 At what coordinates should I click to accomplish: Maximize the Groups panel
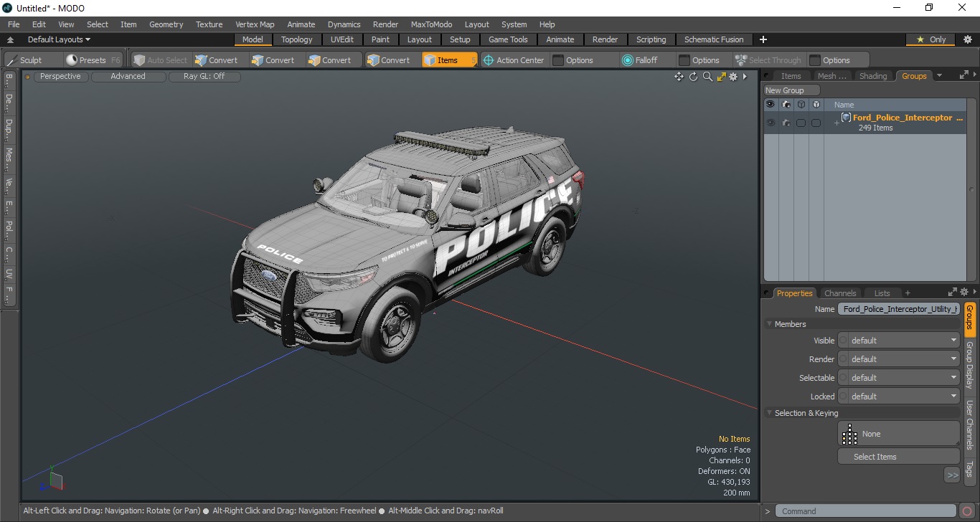pyautogui.click(x=963, y=75)
